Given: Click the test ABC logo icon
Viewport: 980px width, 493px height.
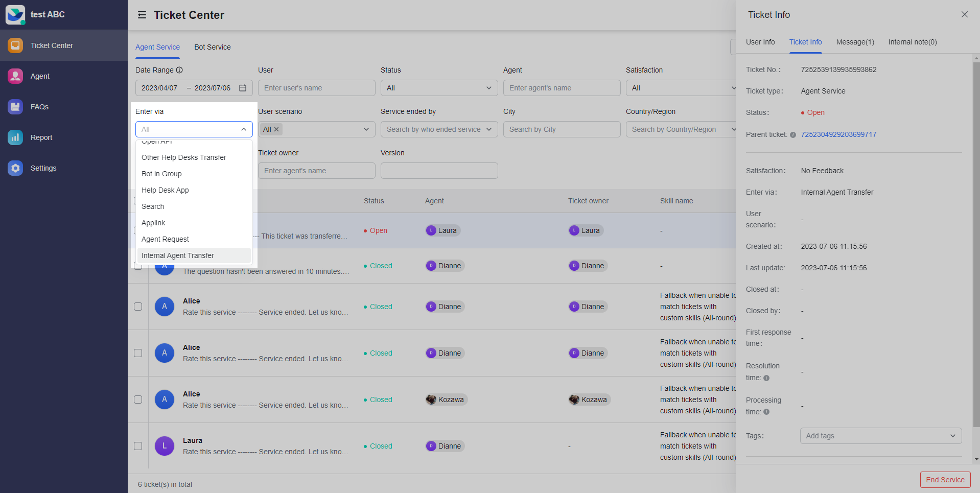Looking at the screenshot, I should coord(15,15).
